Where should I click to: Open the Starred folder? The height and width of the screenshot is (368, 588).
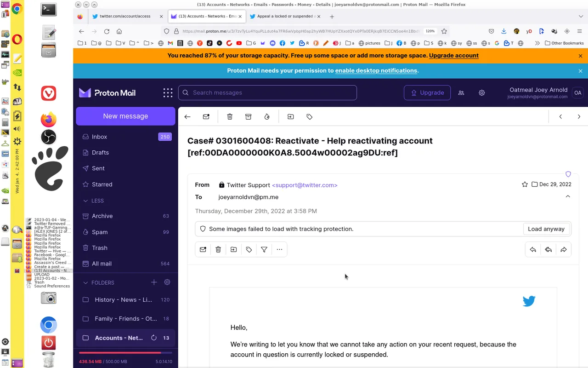(125, 184)
